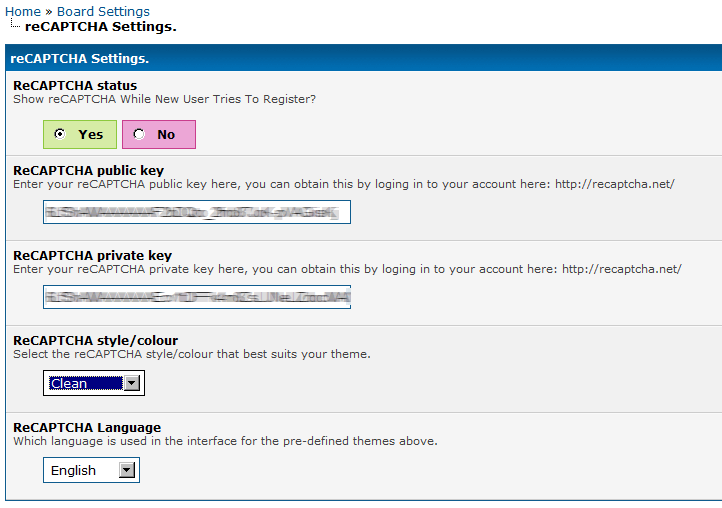Open the Board Settings breadcrumb link
Viewport: 722px width, 508px height.
click(x=103, y=12)
